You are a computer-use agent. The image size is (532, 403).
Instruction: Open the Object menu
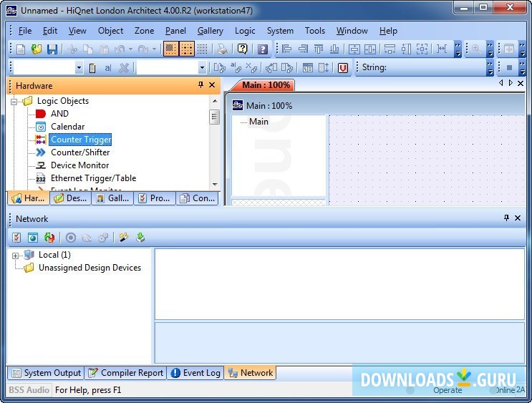(110, 31)
